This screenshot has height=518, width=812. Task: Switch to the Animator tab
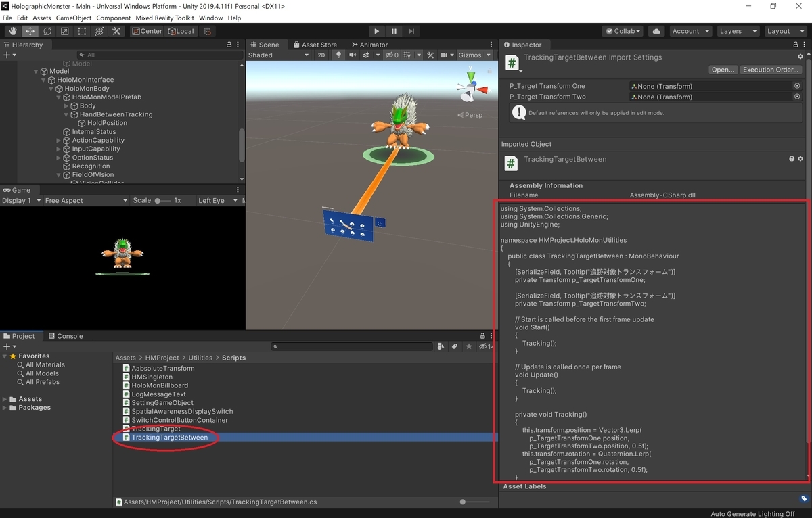click(369, 45)
